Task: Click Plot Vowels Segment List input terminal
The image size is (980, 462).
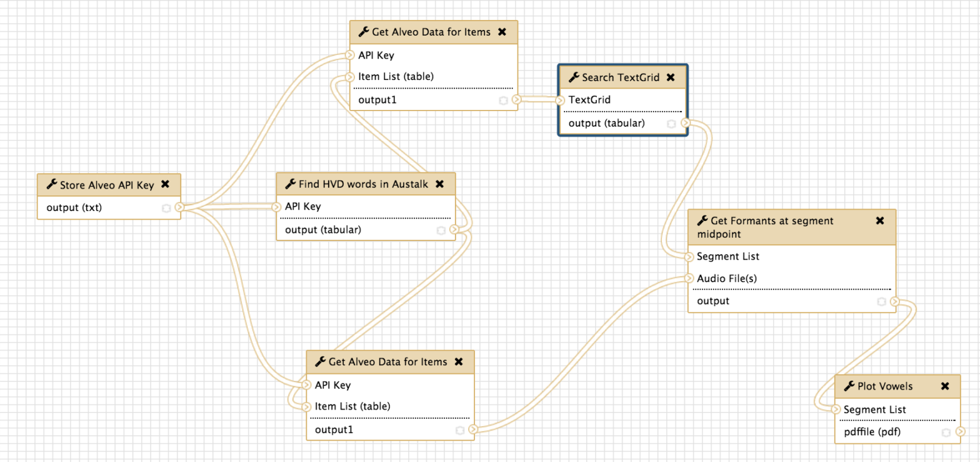Action: click(x=836, y=410)
